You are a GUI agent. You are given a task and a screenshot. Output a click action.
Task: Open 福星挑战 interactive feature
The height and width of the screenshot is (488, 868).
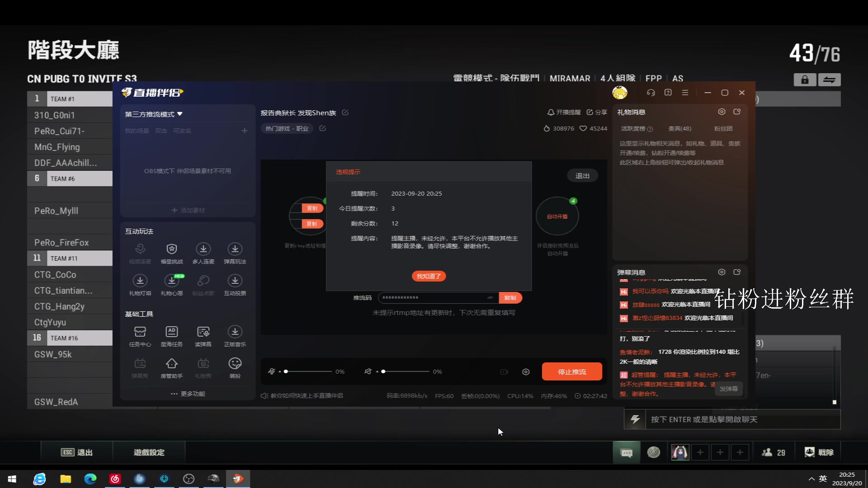click(x=172, y=253)
